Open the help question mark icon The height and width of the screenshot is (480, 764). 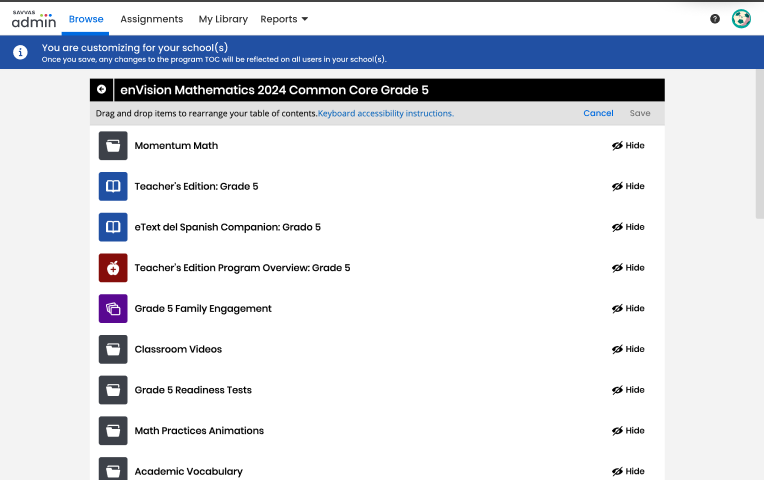coord(715,19)
